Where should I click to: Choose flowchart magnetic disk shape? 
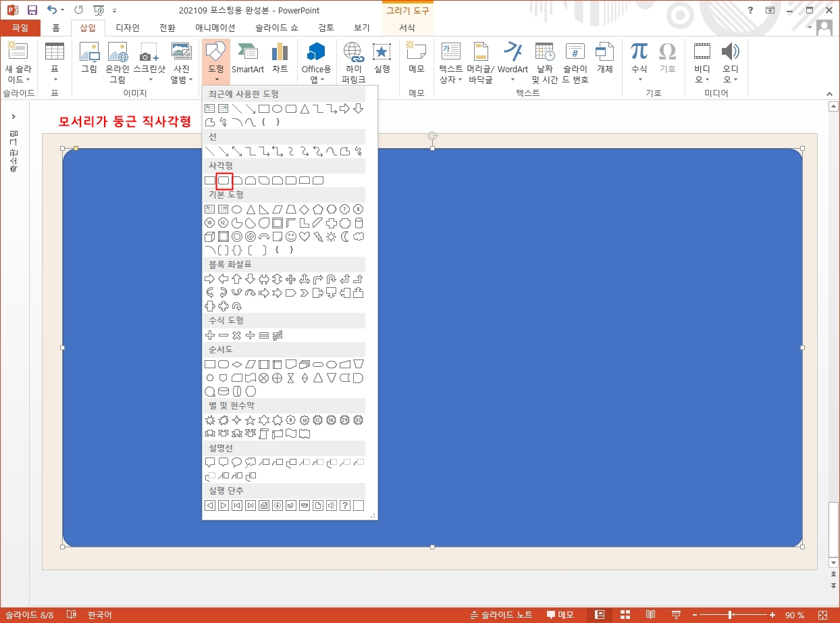[224, 391]
